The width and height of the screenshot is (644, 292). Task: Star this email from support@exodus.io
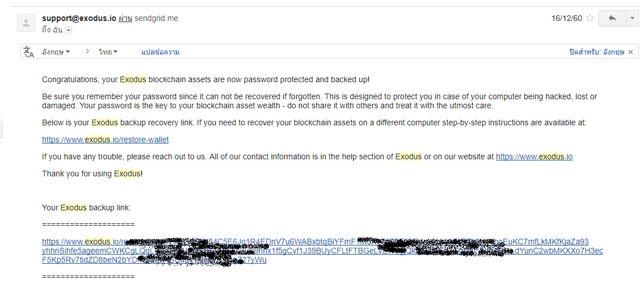tap(590, 18)
